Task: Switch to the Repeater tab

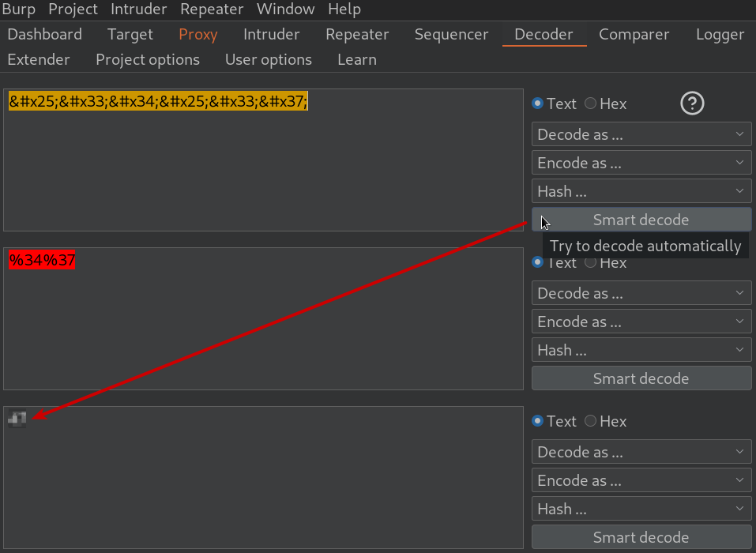Action: [x=357, y=34]
